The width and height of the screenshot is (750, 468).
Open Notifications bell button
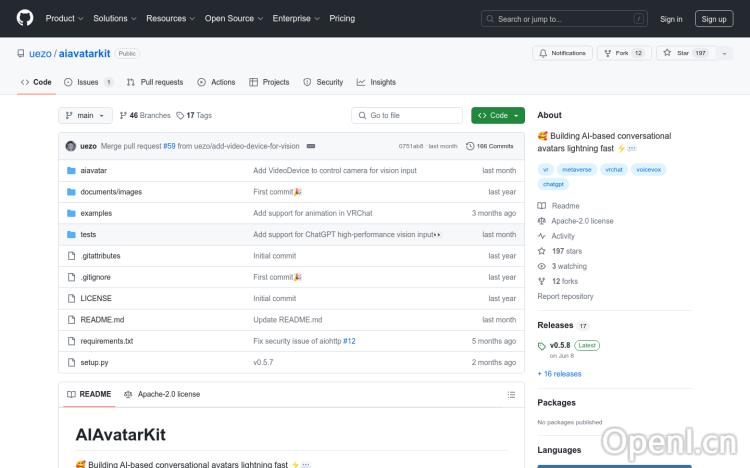pyautogui.click(x=562, y=53)
